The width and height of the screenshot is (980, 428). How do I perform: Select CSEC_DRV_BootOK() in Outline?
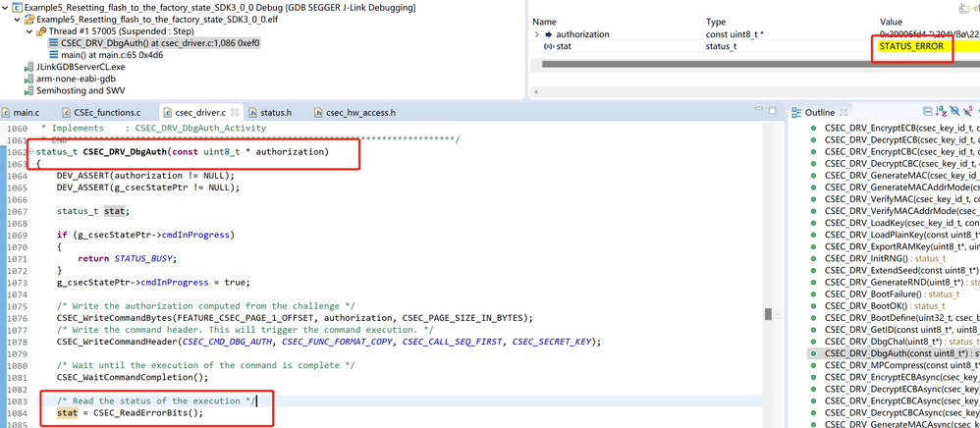pyautogui.click(x=885, y=305)
